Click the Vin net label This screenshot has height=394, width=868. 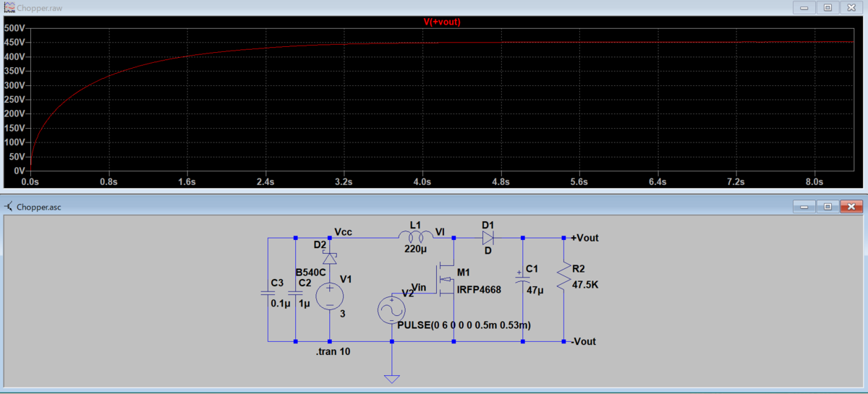click(418, 287)
